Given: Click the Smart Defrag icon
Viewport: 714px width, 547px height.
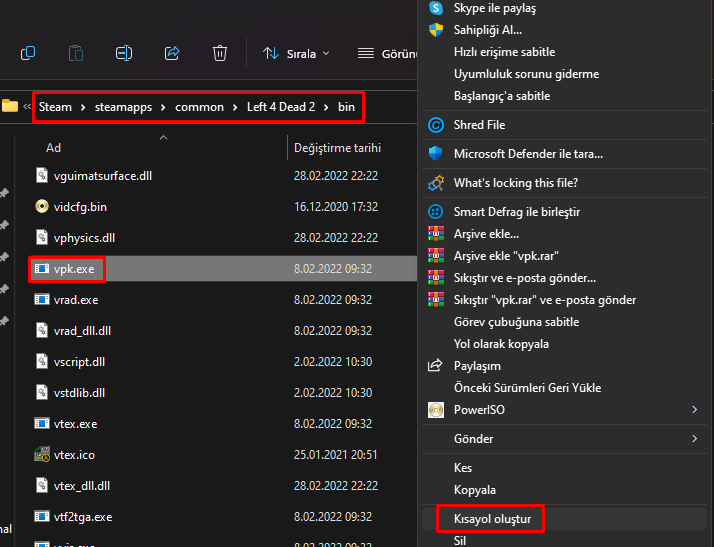Looking at the screenshot, I should (x=436, y=212).
